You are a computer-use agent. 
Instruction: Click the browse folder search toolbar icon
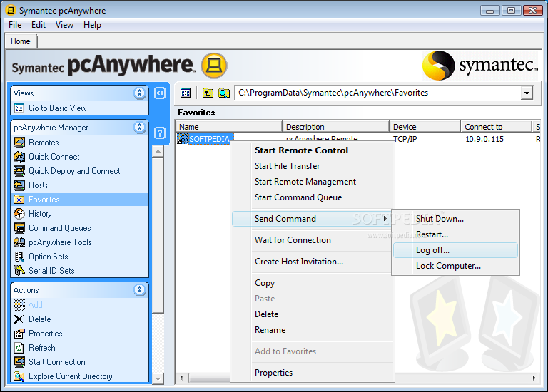223,93
